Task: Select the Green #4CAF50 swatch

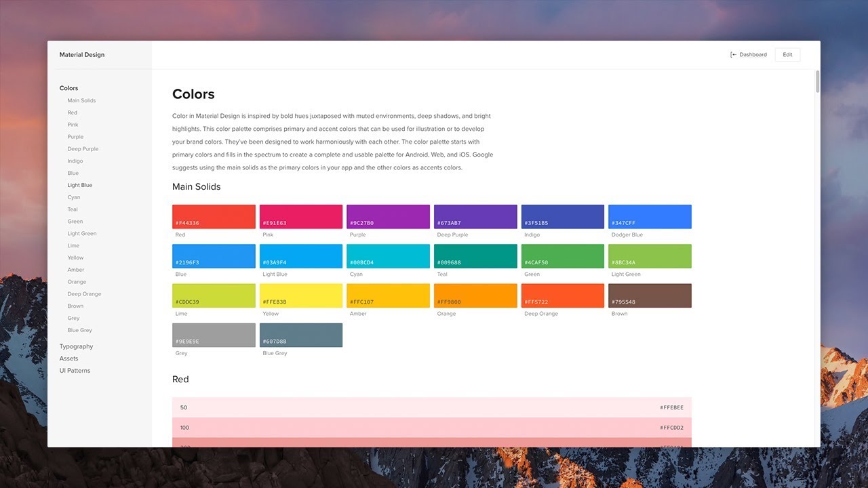Action: tap(563, 256)
